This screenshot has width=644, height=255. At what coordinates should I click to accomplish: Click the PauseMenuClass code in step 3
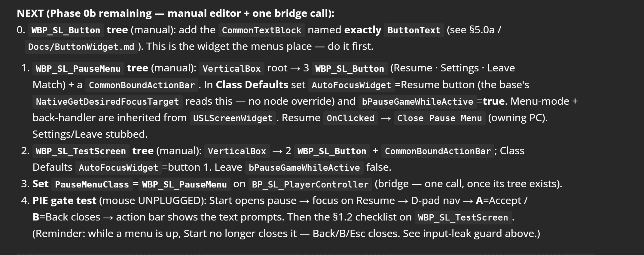tap(92, 184)
